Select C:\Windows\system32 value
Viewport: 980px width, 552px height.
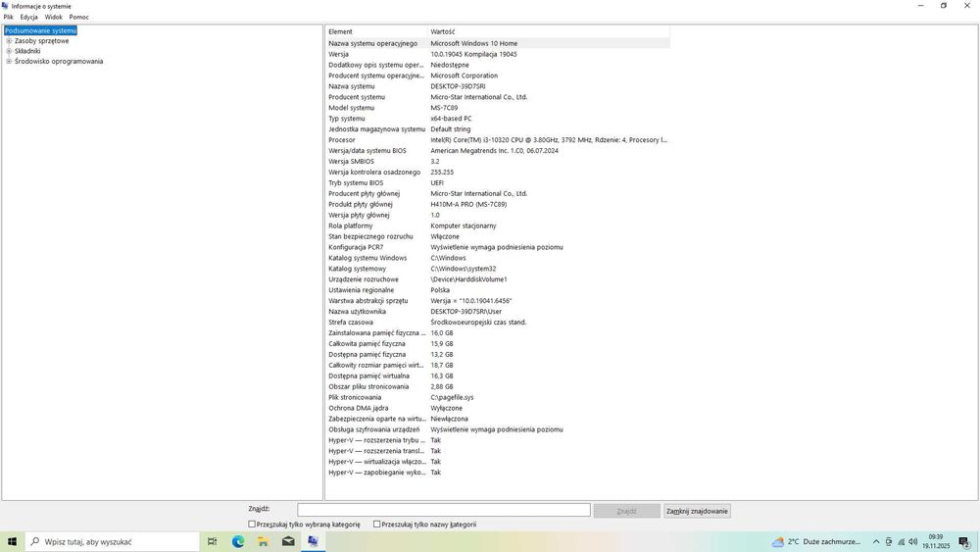click(x=464, y=269)
